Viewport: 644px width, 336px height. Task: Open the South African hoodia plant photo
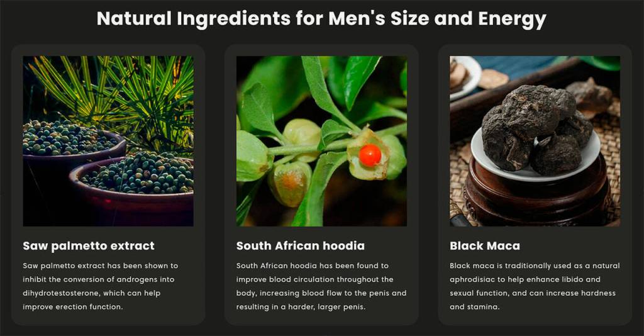tap(321, 141)
